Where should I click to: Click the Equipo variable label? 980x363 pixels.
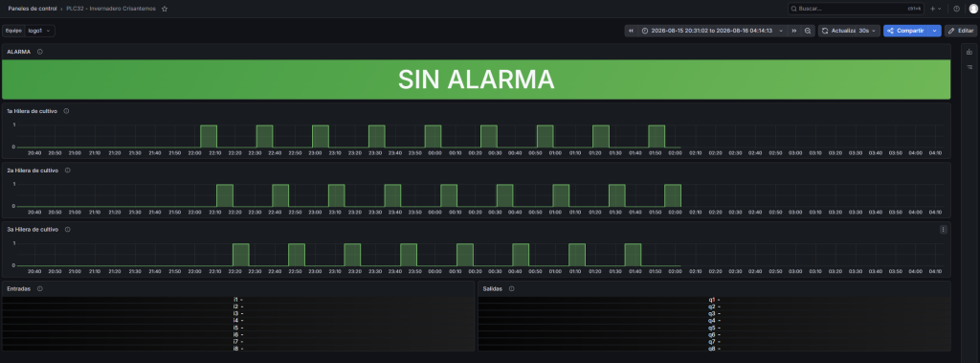[13, 31]
